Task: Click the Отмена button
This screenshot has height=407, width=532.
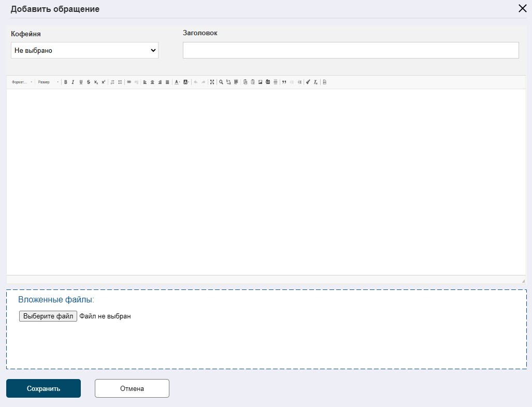Action: 132,388
